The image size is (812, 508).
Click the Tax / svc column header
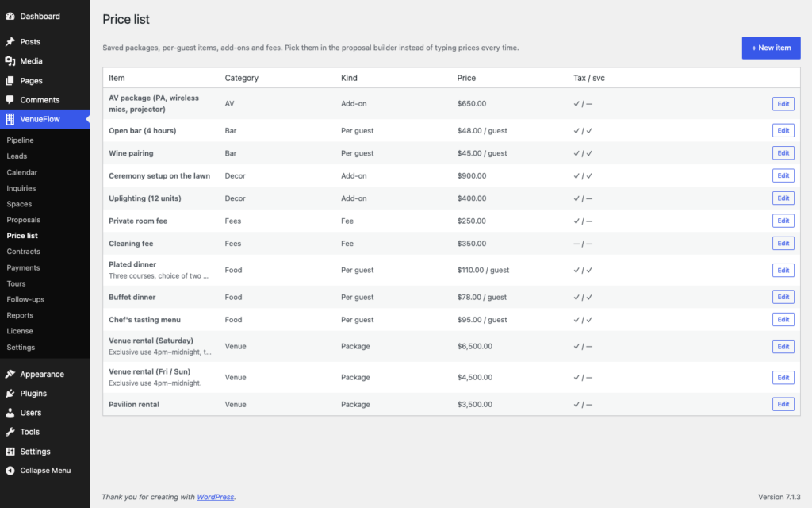pos(589,78)
